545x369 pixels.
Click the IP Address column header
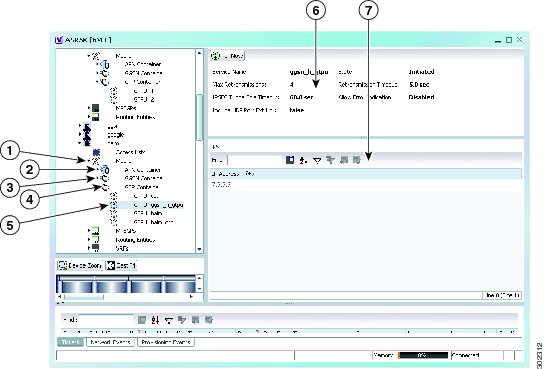366,174
